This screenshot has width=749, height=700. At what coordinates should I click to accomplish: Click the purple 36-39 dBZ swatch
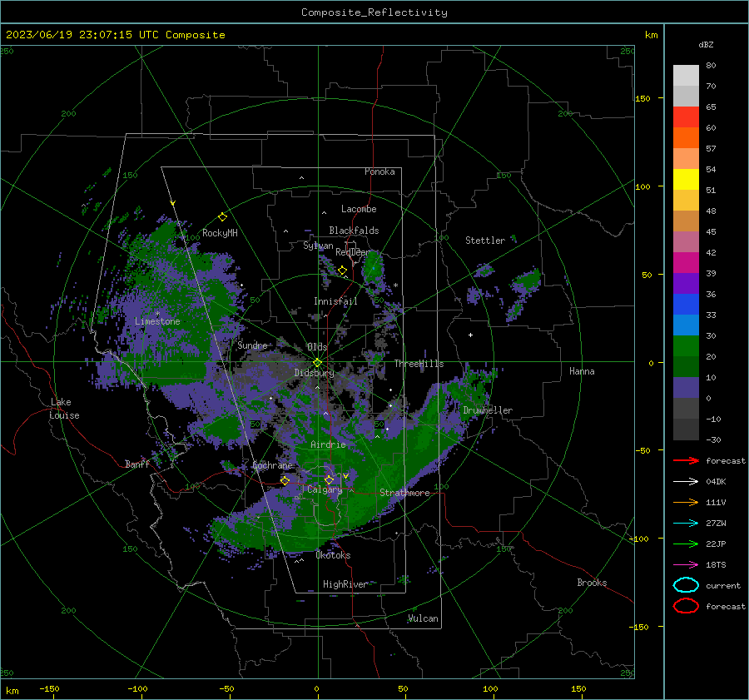pyautogui.click(x=686, y=284)
